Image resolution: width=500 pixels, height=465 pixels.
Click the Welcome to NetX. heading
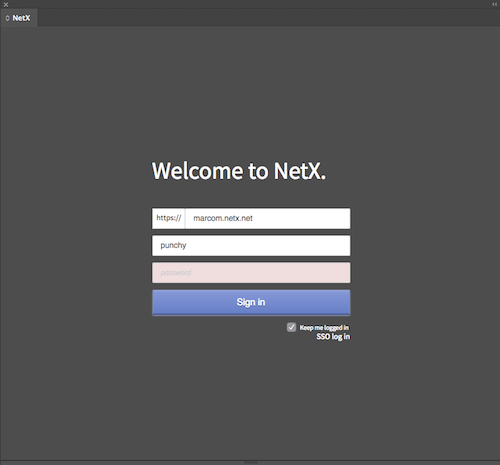(x=239, y=171)
